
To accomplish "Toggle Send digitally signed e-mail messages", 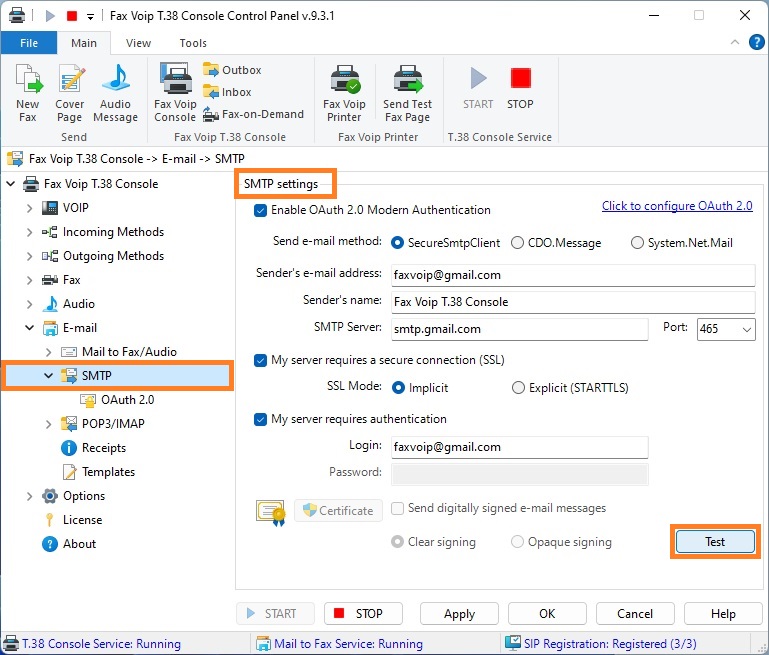I will [397, 508].
